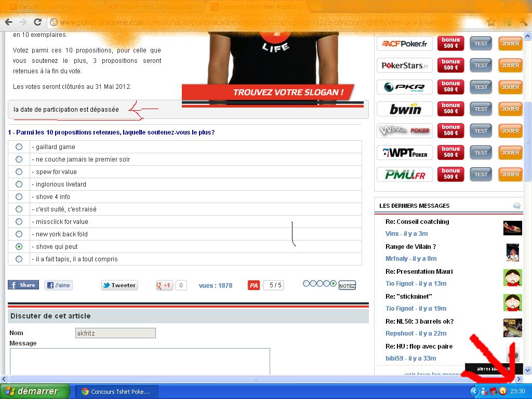Select the 'spew for value' radio button
The image size is (532, 399).
[19, 171]
